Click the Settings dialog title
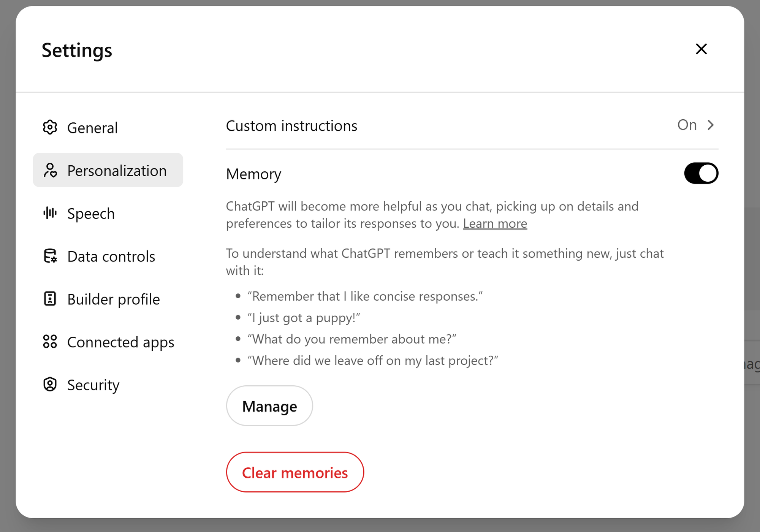The width and height of the screenshot is (760, 532). [77, 50]
